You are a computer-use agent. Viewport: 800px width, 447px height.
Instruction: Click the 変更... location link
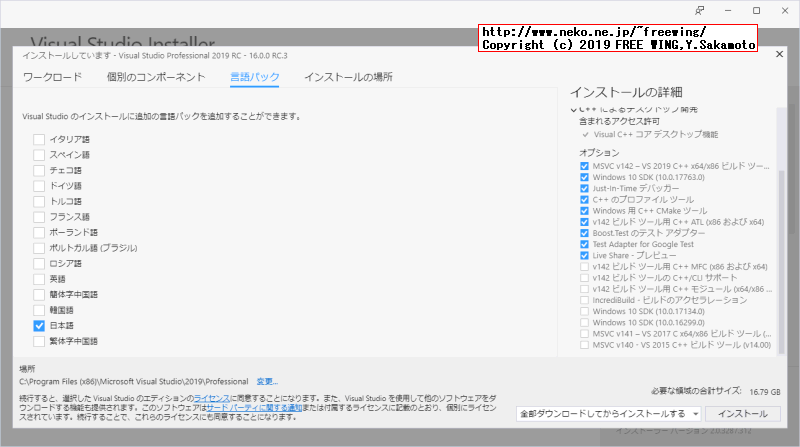pyautogui.click(x=267, y=382)
